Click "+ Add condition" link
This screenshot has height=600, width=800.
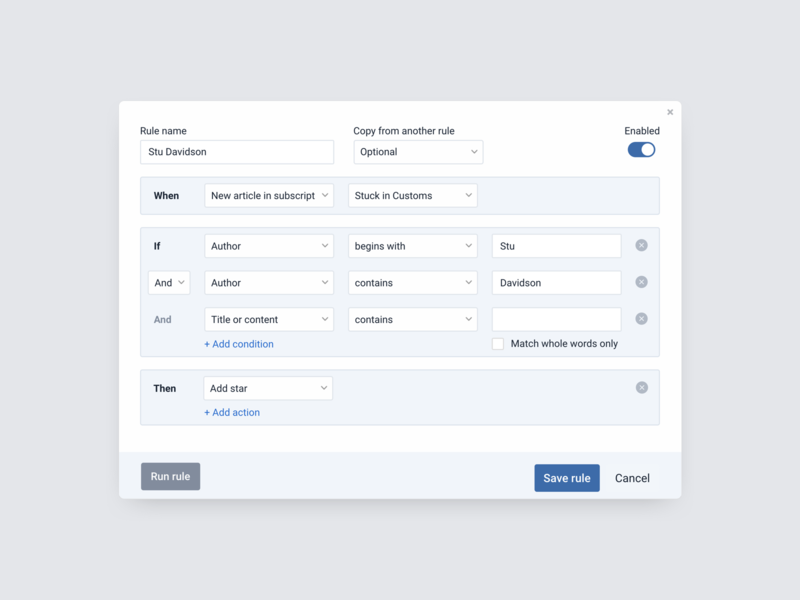click(x=239, y=343)
